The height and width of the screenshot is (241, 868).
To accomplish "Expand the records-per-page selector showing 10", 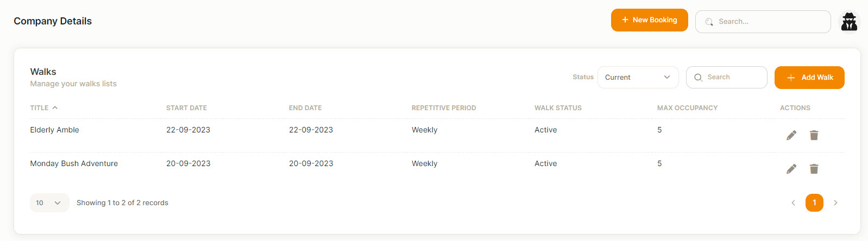I will click(49, 202).
